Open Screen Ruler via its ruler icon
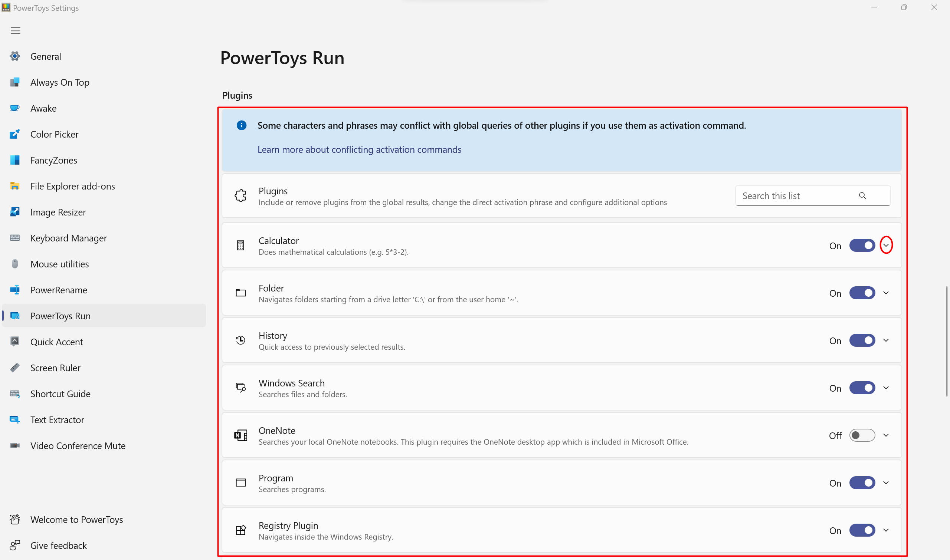The width and height of the screenshot is (950, 560). [15, 368]
